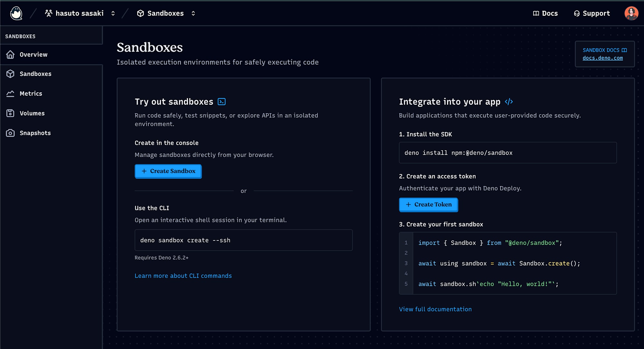Open View full documentation link
The width and height of the screenshot is (644, 349).
(435, 309)
